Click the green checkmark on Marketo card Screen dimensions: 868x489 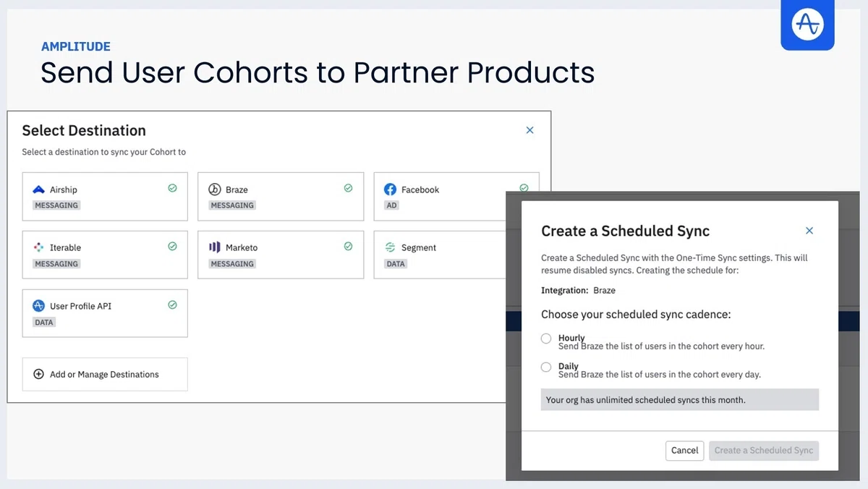tap(348, 246)
